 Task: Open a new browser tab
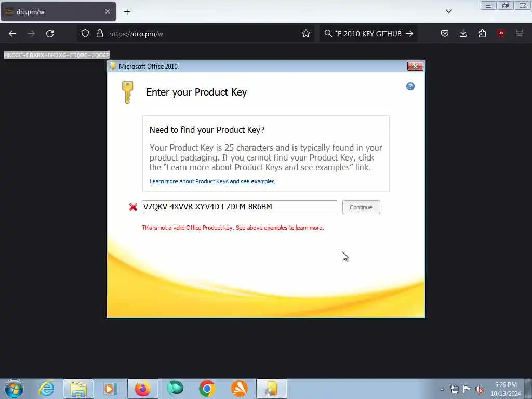coord(127,12)
